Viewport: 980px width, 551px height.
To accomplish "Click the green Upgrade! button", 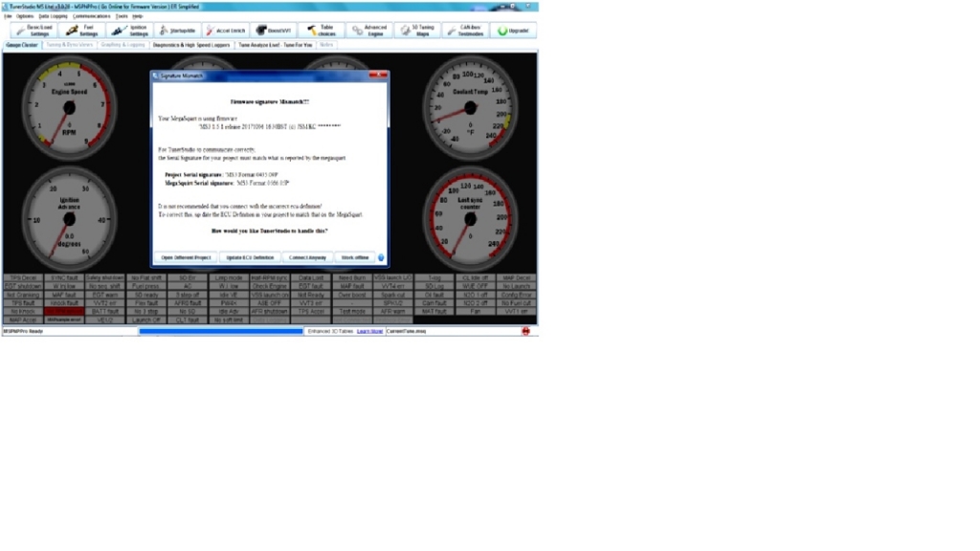I will pos(513,31).
